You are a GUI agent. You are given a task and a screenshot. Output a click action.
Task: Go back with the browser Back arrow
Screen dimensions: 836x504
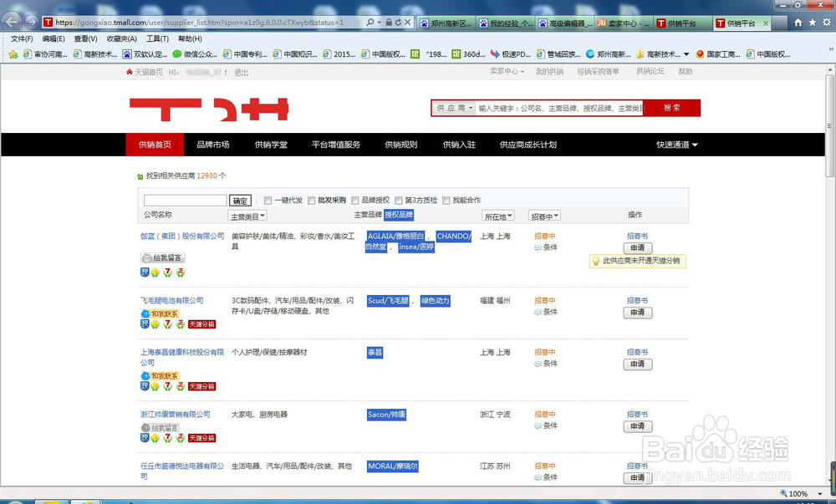(x=12, y=22)
